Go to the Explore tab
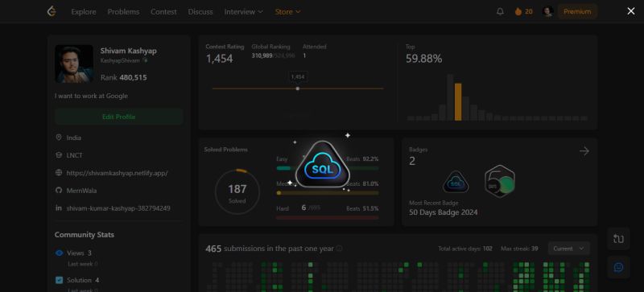 pos(84,12)
